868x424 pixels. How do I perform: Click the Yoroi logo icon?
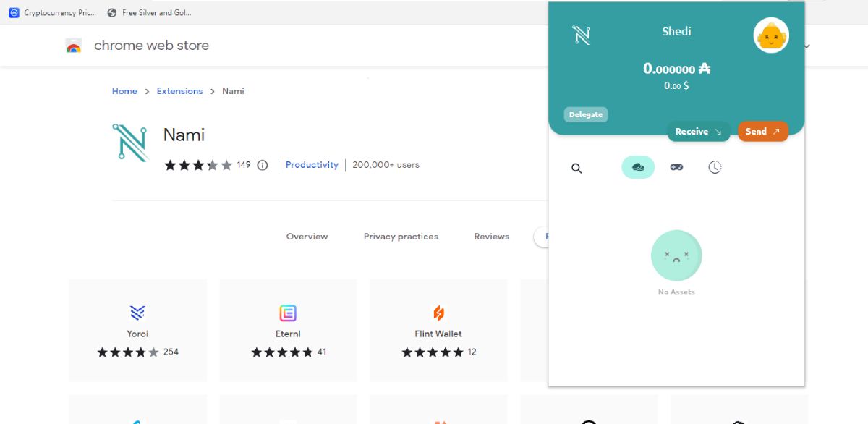[x=137, y=313]
